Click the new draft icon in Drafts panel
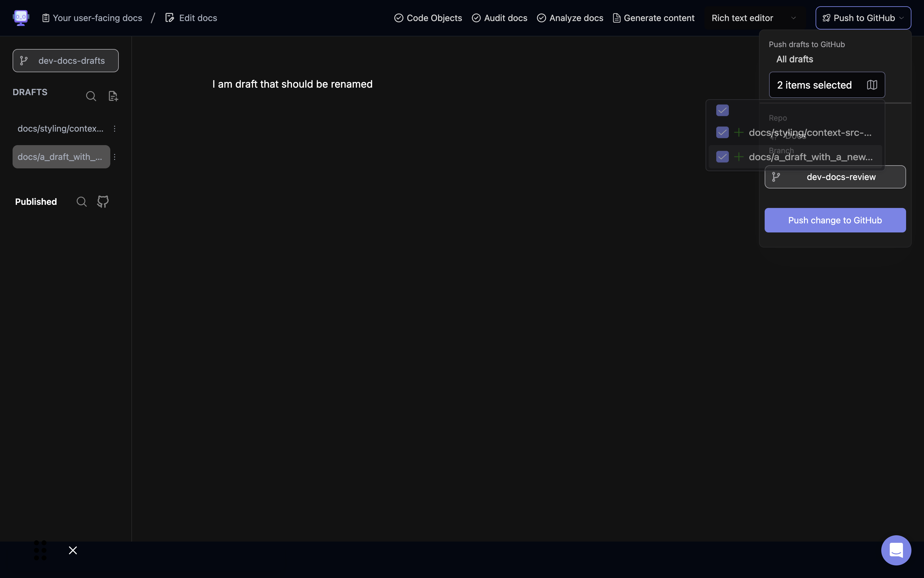Viewport: 924px width, 578px height. coord(113,96)
